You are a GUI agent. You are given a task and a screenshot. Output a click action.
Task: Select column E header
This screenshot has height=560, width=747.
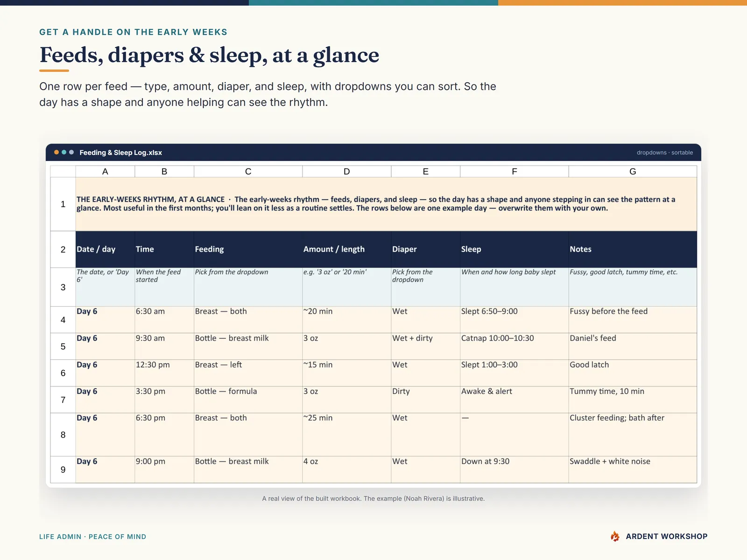coord(426,171)
